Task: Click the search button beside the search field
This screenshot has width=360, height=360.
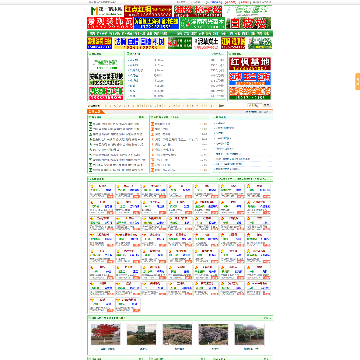Action: [x=267, y=106]
